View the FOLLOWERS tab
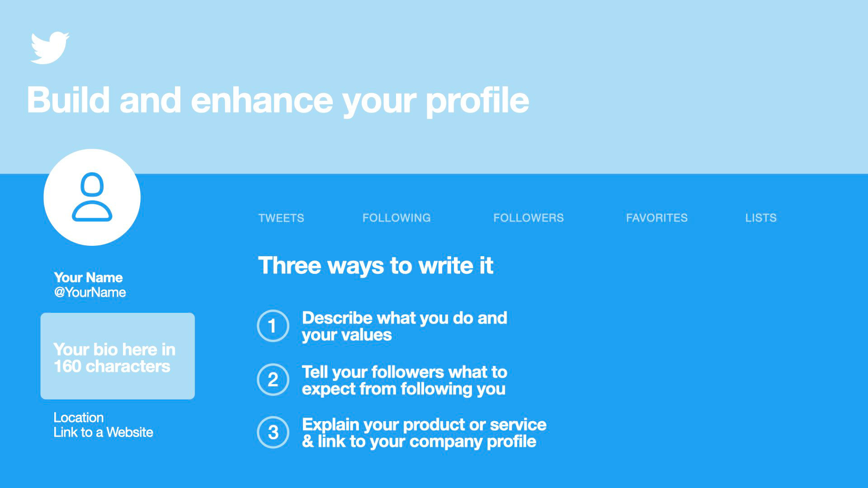Viewport: 868px width, 488px height. click(528, 218)
